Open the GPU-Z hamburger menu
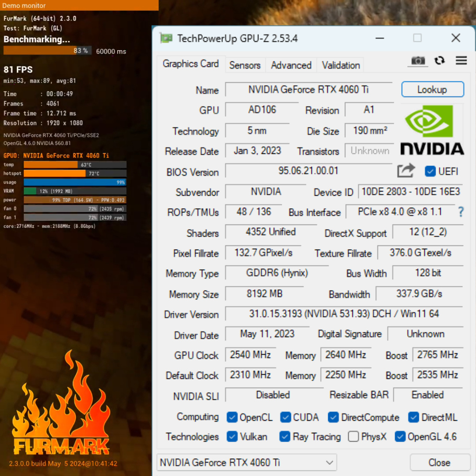 461,60
